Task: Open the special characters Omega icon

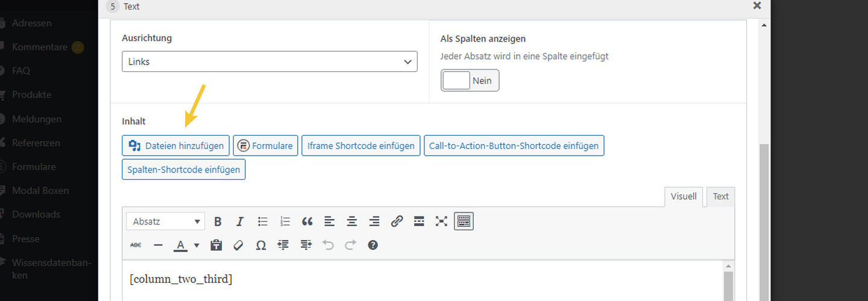Action: [x=260, y=245]
